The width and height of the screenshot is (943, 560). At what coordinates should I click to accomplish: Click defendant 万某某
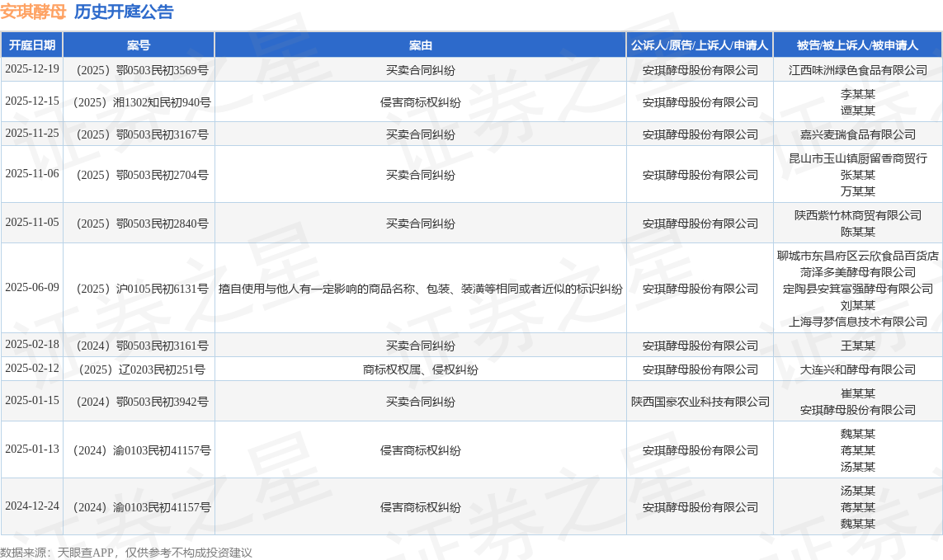857,191
